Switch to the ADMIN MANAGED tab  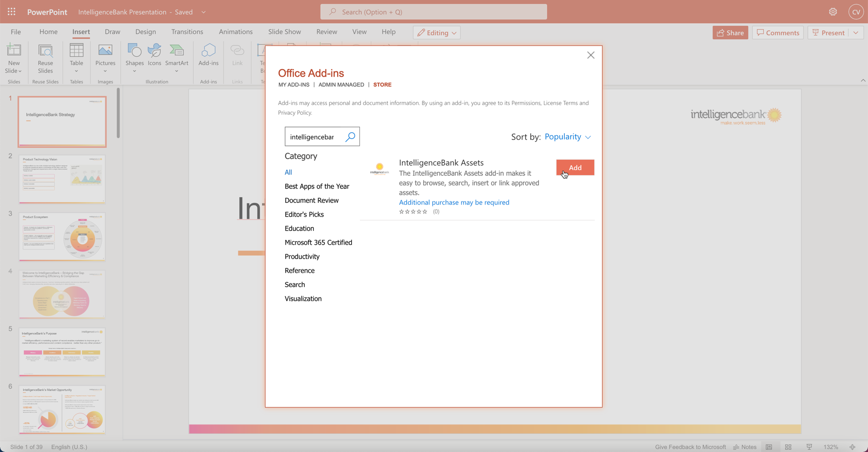(x=341, y=85)
